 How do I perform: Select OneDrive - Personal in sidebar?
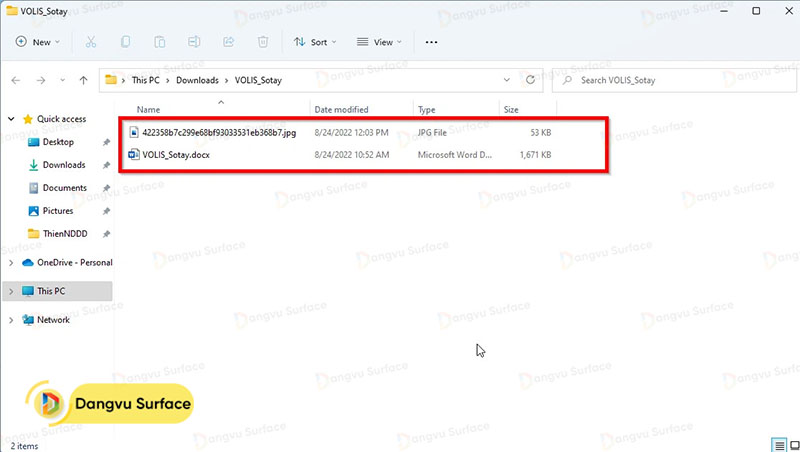tap(74, 263)
